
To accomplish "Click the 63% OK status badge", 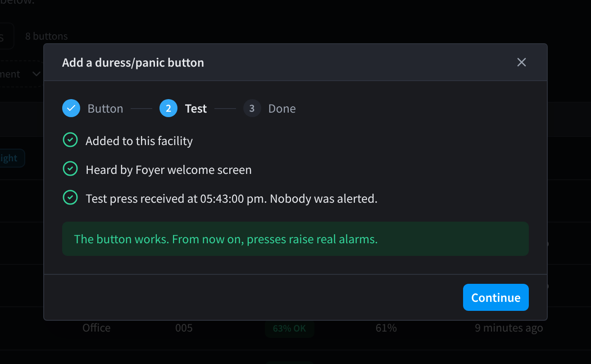I will [x=289, y=328].
